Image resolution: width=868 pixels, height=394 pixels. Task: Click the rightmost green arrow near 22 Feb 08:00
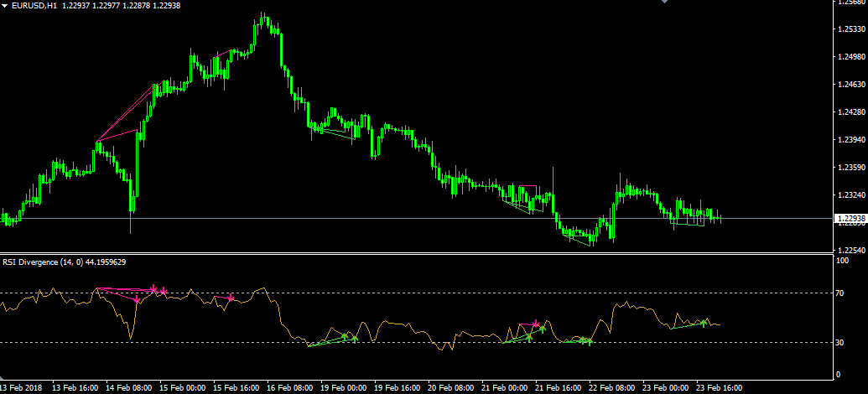coord(590,341)
